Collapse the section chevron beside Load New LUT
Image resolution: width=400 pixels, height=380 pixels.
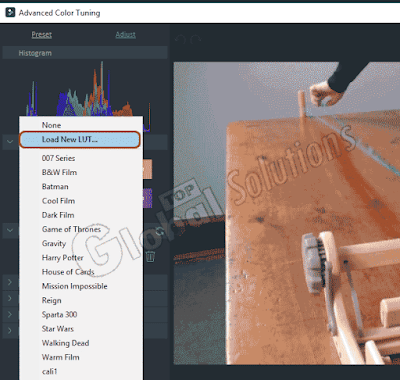(x=10, y=142)
